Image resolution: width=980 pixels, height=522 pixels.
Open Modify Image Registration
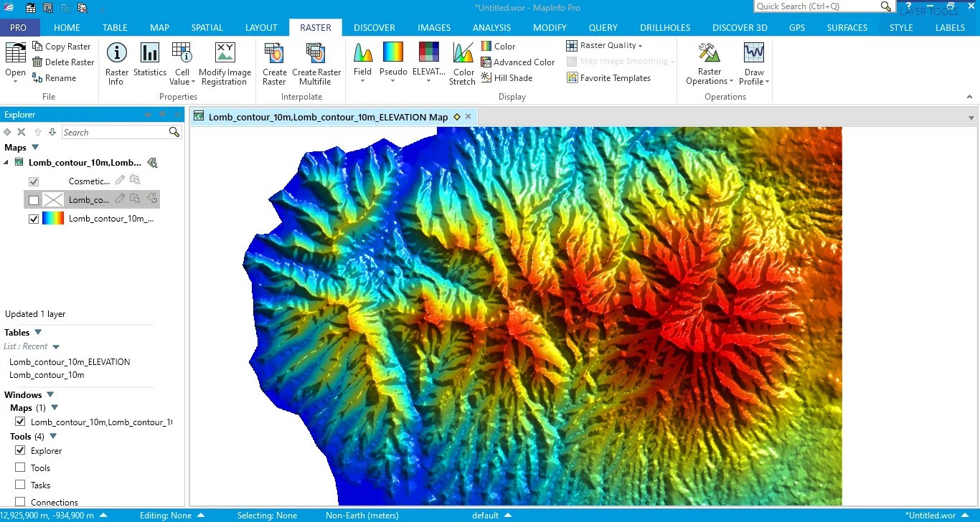(x=225, y=62)
